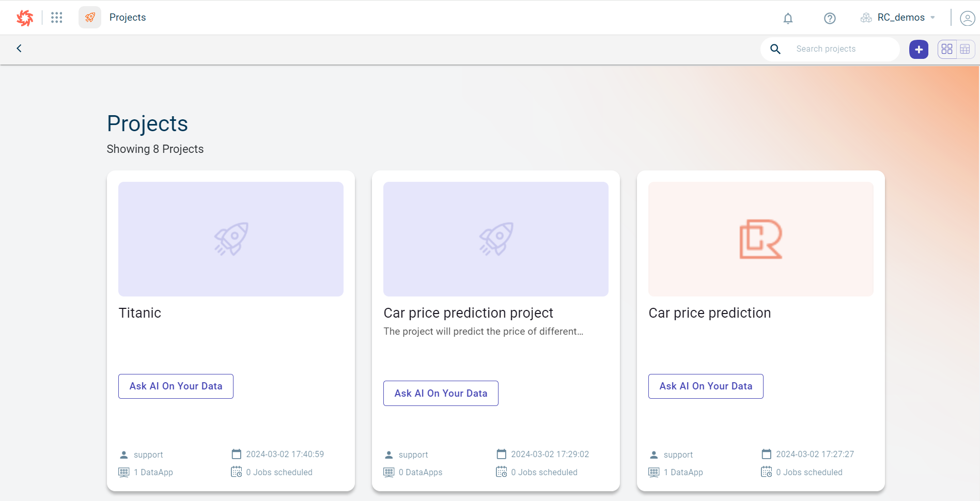Open the user profile avatar
This screenshot has width=980, height=501.
click(x=967, y=19)
